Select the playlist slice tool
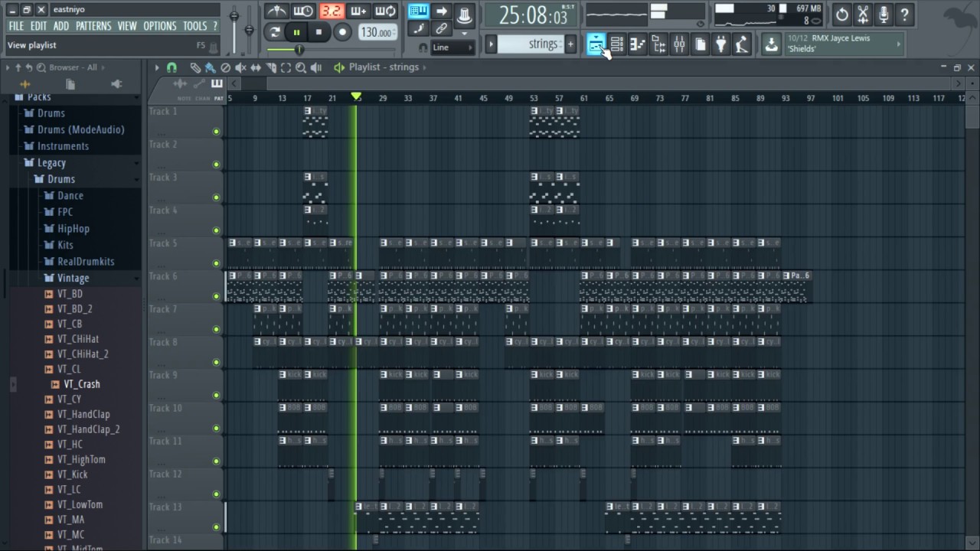Screen dimensions: 980x551 click(x=270, y=67)
